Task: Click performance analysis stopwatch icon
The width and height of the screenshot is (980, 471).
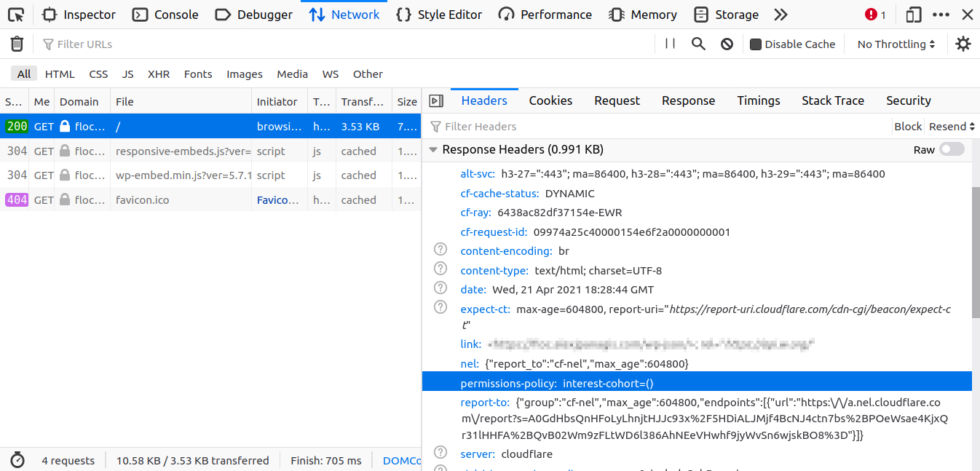Action: pos(18,460)
